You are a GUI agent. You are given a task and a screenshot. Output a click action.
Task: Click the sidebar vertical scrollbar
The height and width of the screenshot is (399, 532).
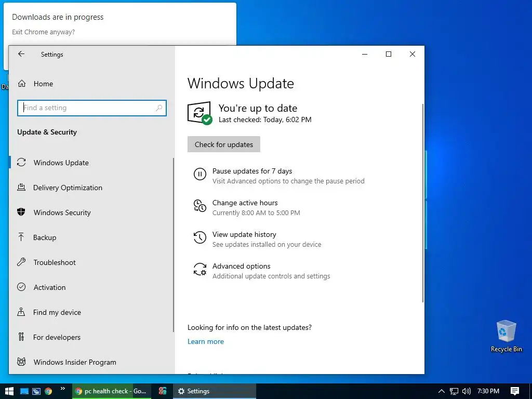pyautogui.click(x=174, y=245)
